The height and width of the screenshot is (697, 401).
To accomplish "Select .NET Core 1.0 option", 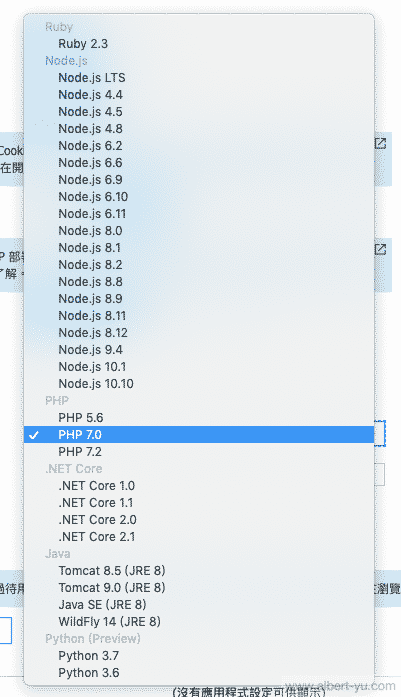I will click(x=199, y=485).
